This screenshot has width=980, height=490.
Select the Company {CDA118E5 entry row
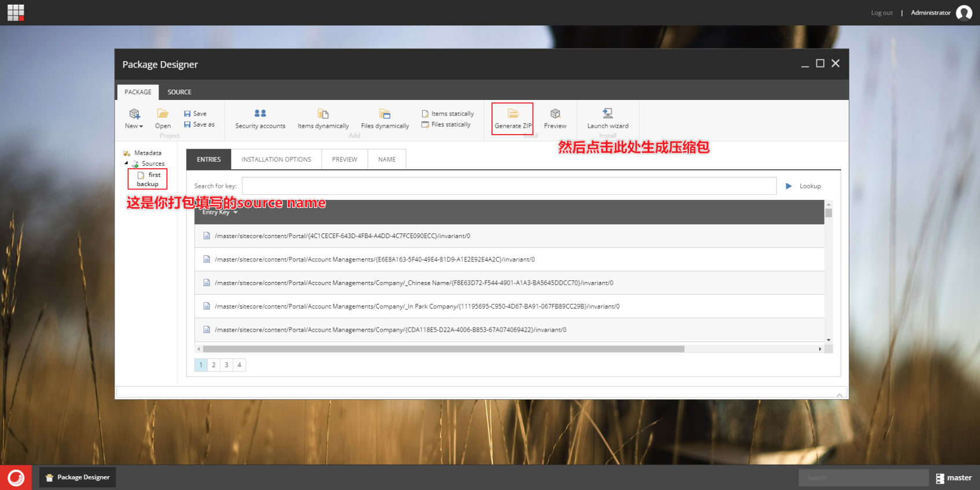[509, 330]
